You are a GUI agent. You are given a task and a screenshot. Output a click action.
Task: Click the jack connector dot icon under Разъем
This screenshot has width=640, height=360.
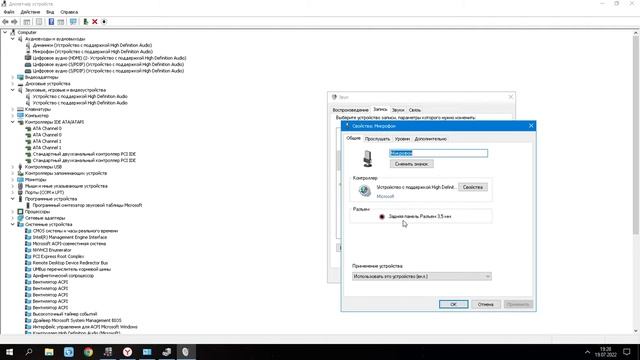pyautogui.click(x=382, y=217)
